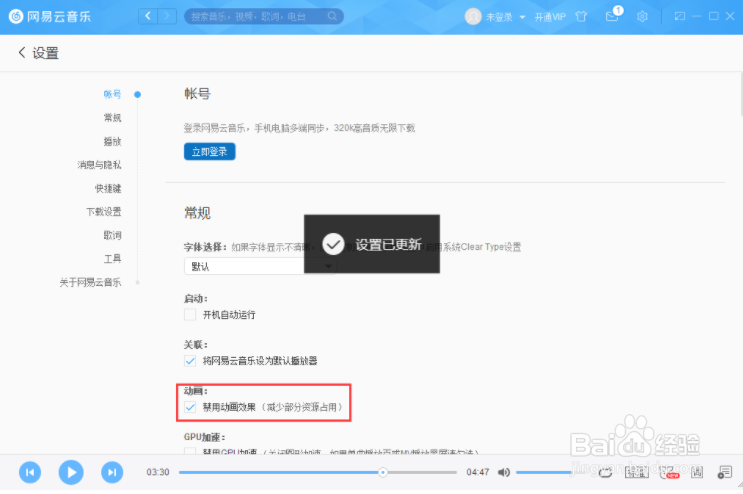Viewport: 743px width, 494px height.
Task: Adjust the volume slider bar
Action: 544,472
